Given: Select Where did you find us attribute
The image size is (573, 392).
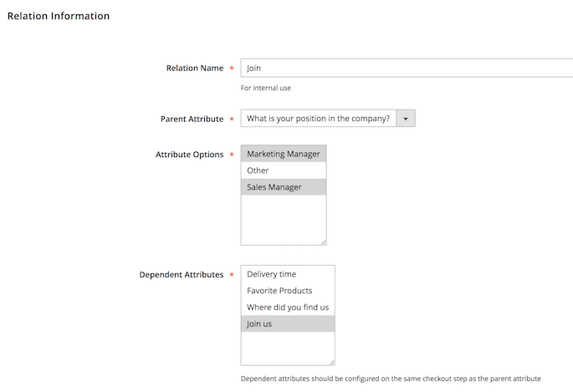Looking at the screenshot, I should pos(287,308).
